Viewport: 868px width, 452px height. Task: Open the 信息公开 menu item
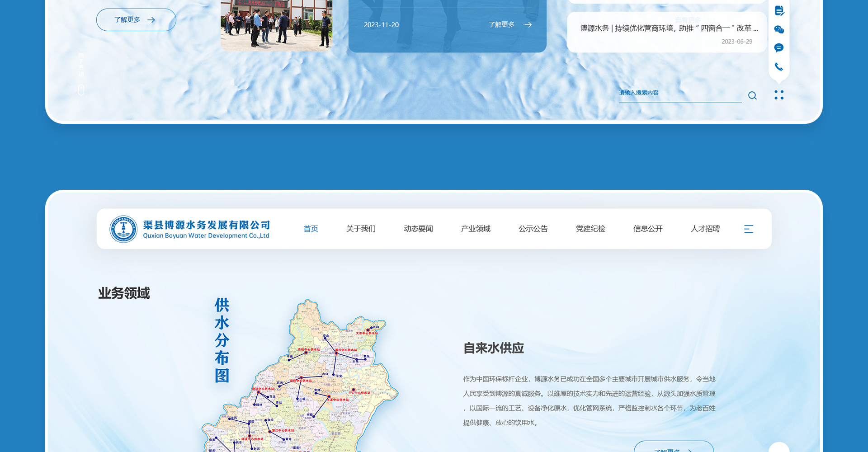click(648, 229)
